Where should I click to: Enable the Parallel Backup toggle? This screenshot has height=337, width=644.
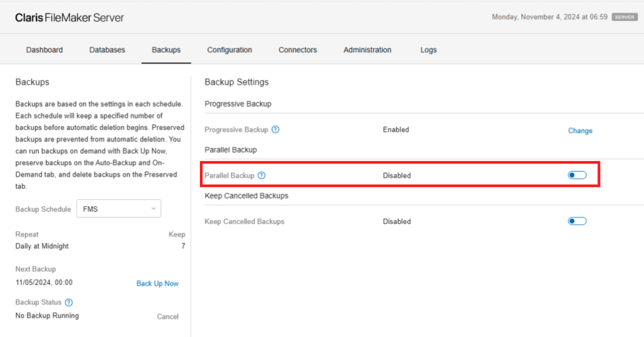pyautogui.click(x=577, y=175)
